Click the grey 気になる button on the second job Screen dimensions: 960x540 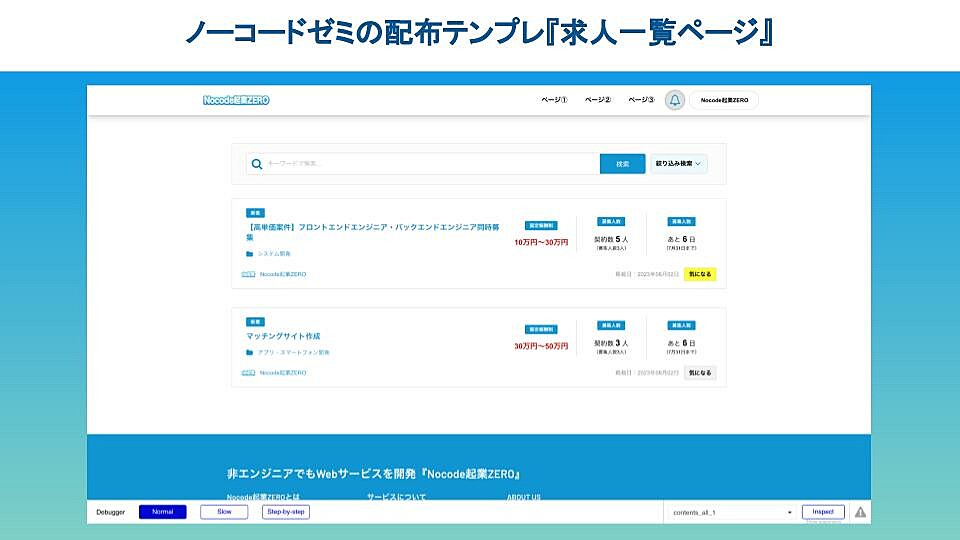700,373
